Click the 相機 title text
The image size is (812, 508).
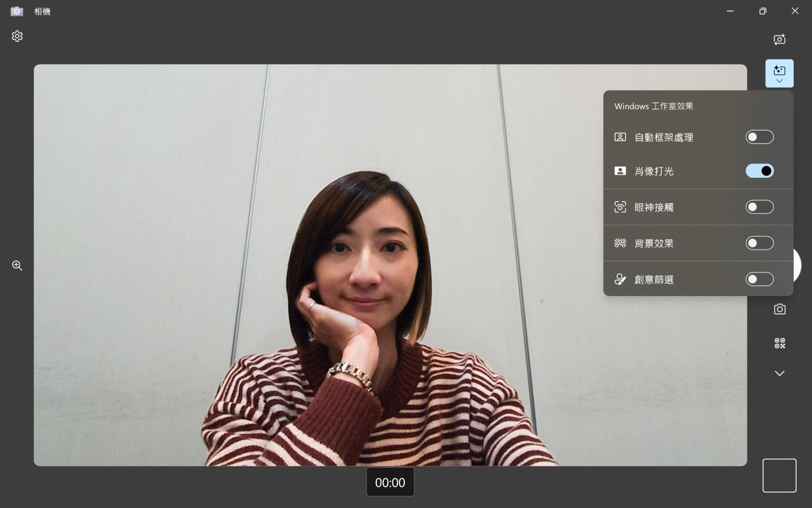click(42, 11)
